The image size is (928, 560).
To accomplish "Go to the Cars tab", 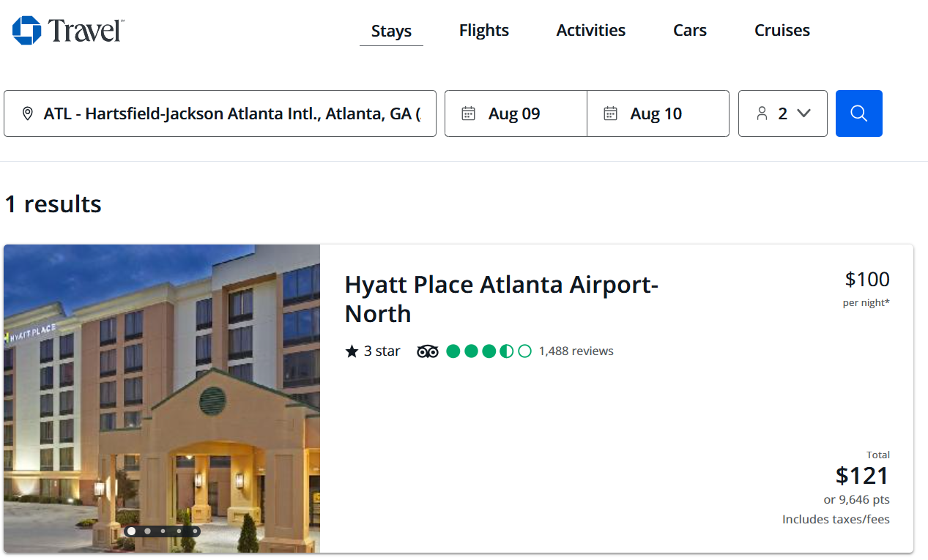I will point(689,30).
